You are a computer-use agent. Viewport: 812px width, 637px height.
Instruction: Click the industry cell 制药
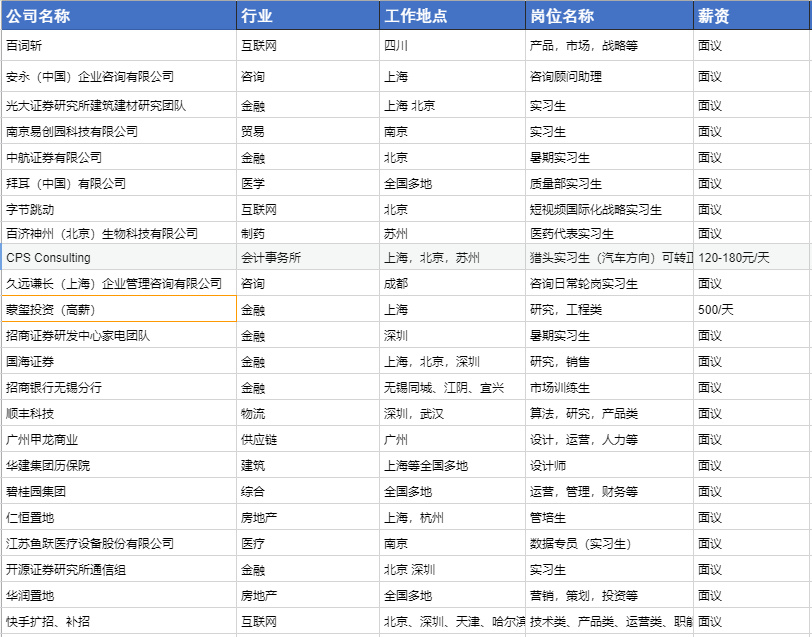coord(308,233)
